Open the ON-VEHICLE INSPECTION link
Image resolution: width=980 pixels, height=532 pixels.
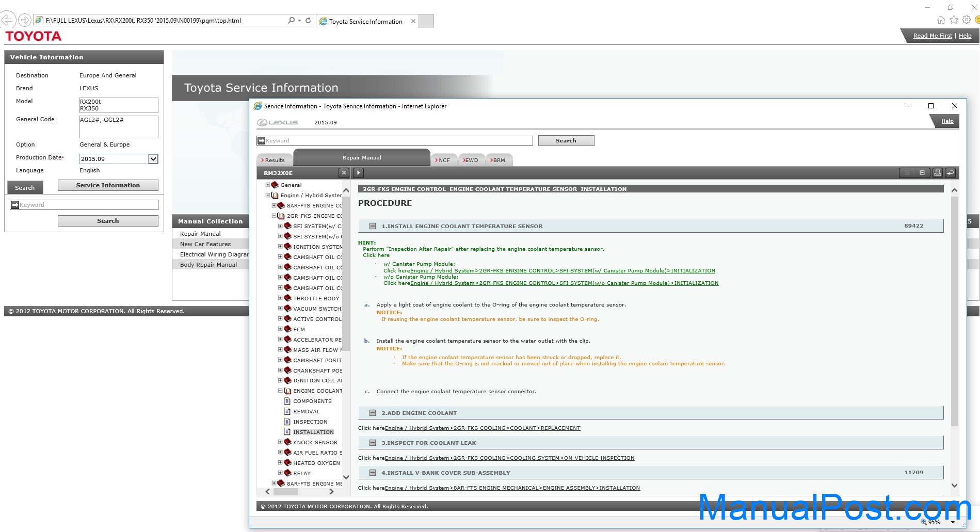509,458
